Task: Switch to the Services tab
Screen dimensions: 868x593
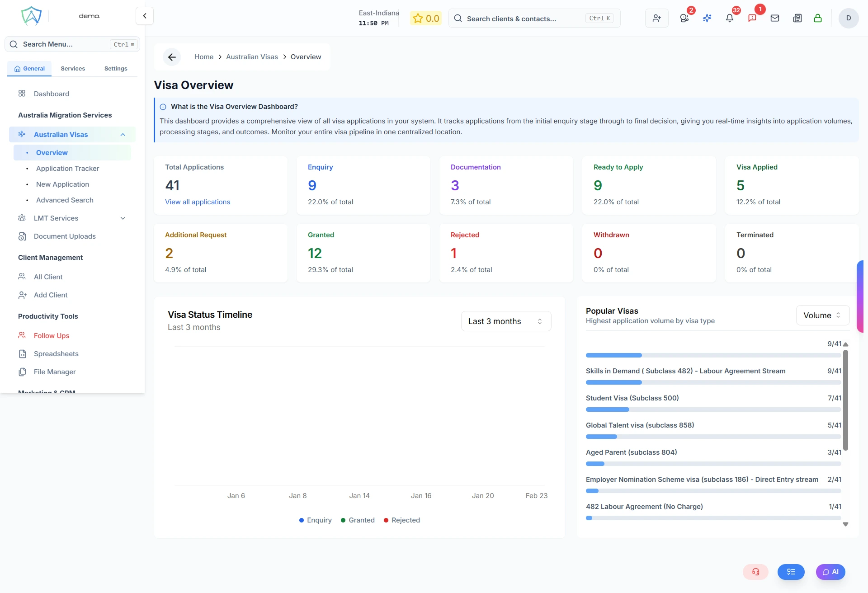Action: point(72,68)
